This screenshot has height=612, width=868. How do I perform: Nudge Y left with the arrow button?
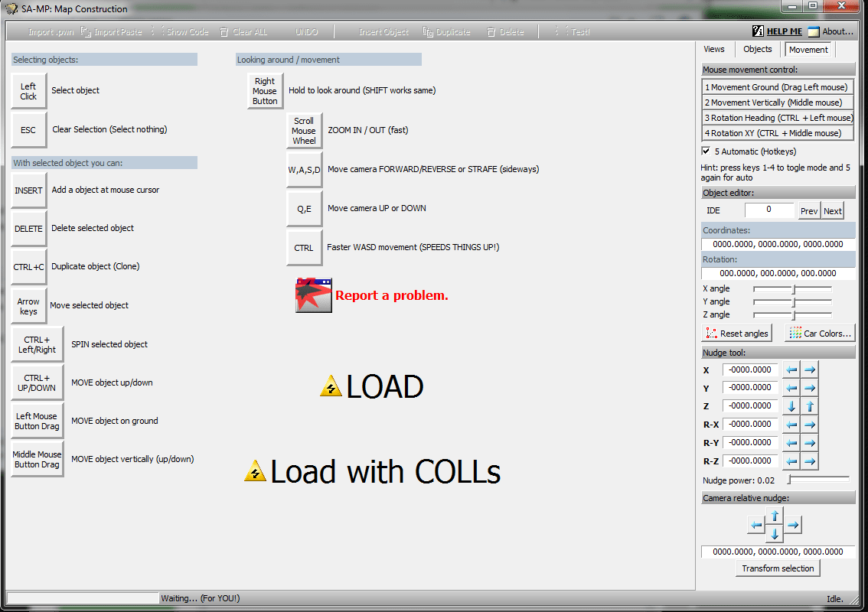791,388
